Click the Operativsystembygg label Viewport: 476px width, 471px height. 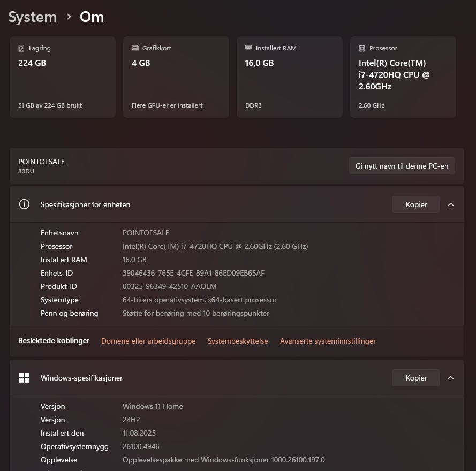[x=74, y=446]
